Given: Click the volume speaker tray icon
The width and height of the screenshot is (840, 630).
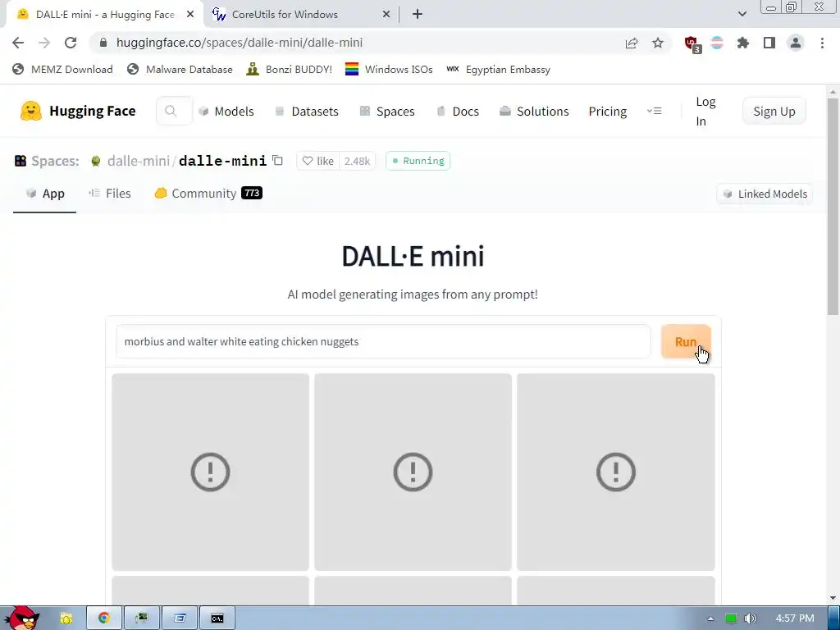Looking at the screenshot, I should point(751,619).
